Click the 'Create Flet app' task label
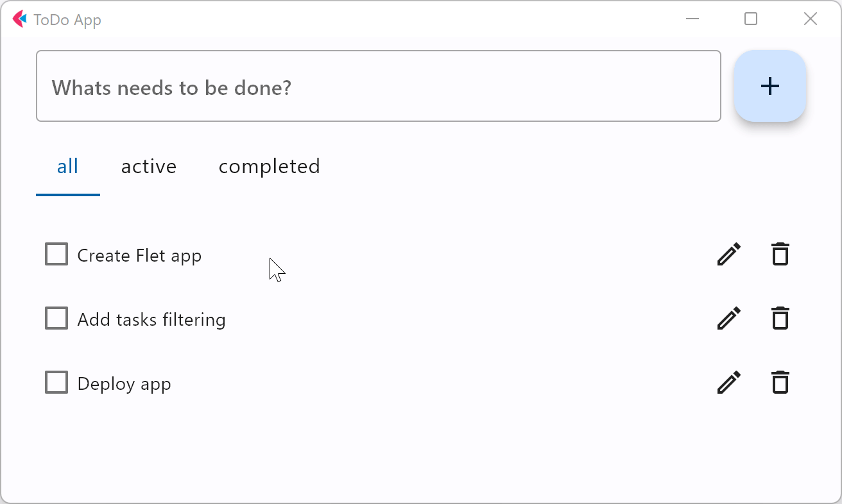Image resolution: width=842 pixels, height=504 pixels. [139, 255]
